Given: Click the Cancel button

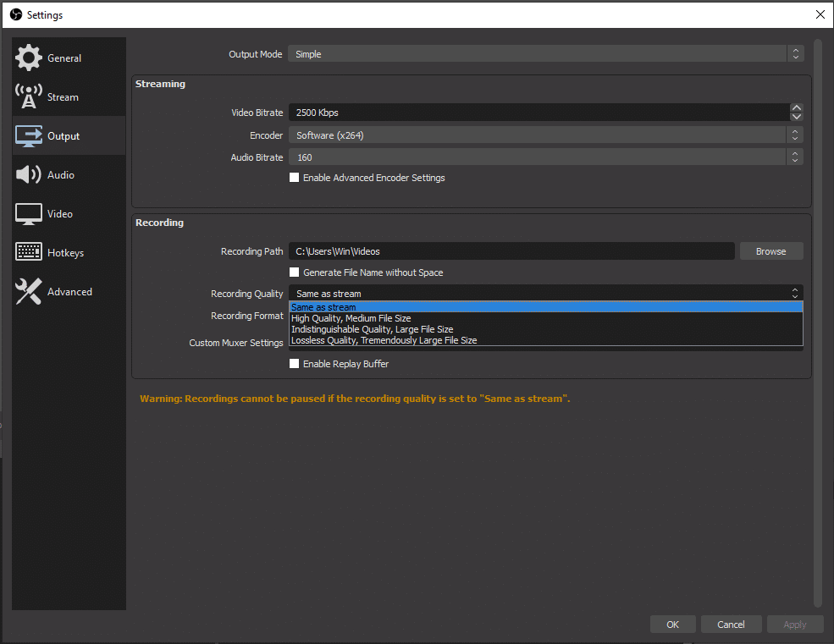Looking at the screenshot, I should [731, 625].
